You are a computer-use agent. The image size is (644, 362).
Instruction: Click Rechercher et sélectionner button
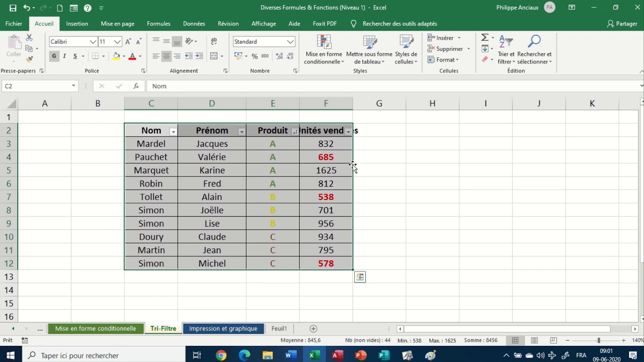(x=534, y=50)
